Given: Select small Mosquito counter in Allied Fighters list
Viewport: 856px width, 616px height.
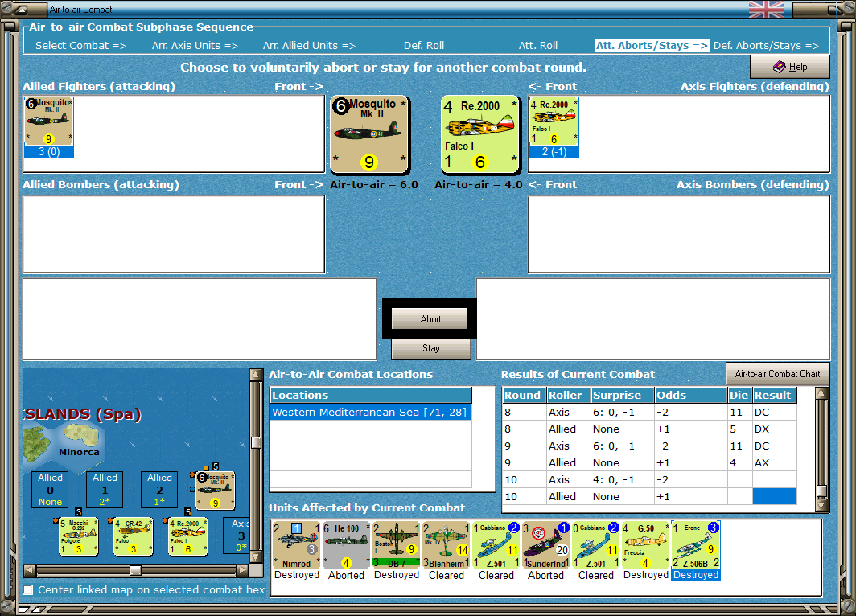Looking at the screenshot, I should pyautogui.click(x=48, y=121).
